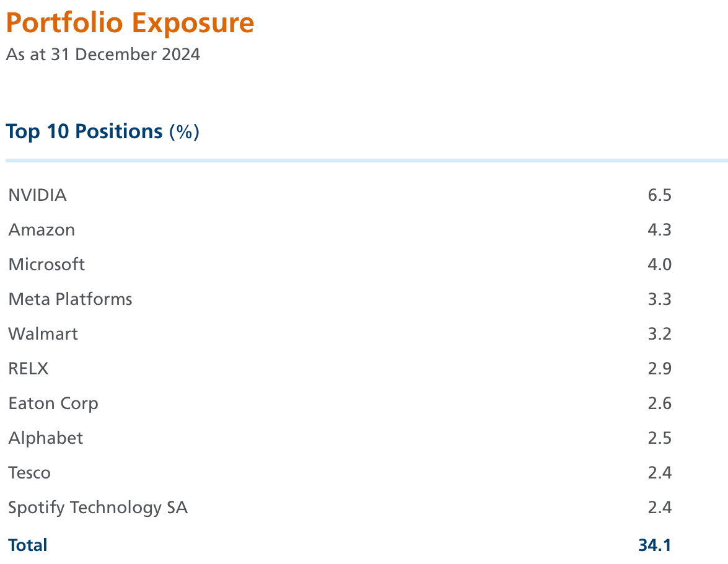This screenshot has width=728, height=564.
Task: Select the 'As at 31 December 2024' date text
Action: 103,55
